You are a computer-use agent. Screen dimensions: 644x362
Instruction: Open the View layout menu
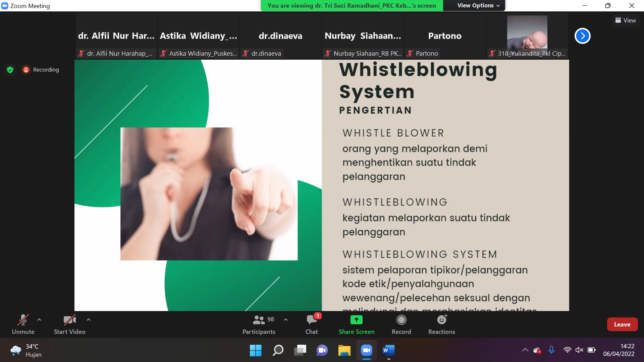pyautogui.click(x=626, y=20)
